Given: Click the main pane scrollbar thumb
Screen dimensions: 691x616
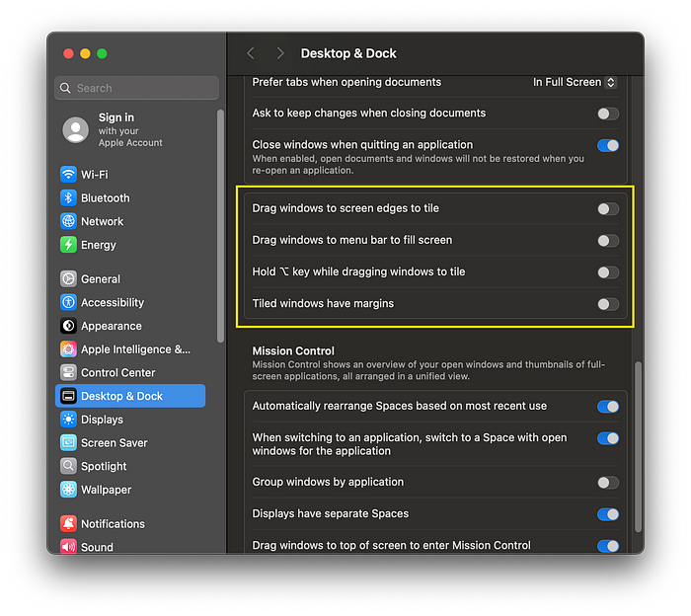Looking at the screenshot, I should point(638,447).
